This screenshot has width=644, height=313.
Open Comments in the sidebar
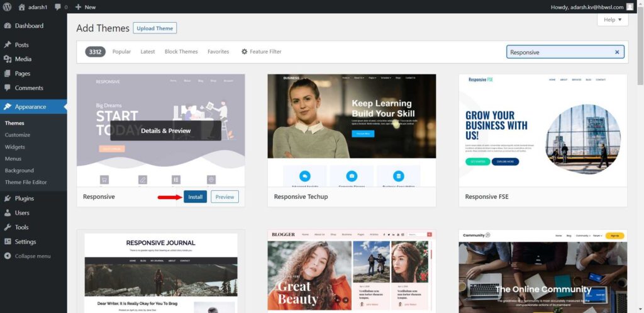pos(33,88)
